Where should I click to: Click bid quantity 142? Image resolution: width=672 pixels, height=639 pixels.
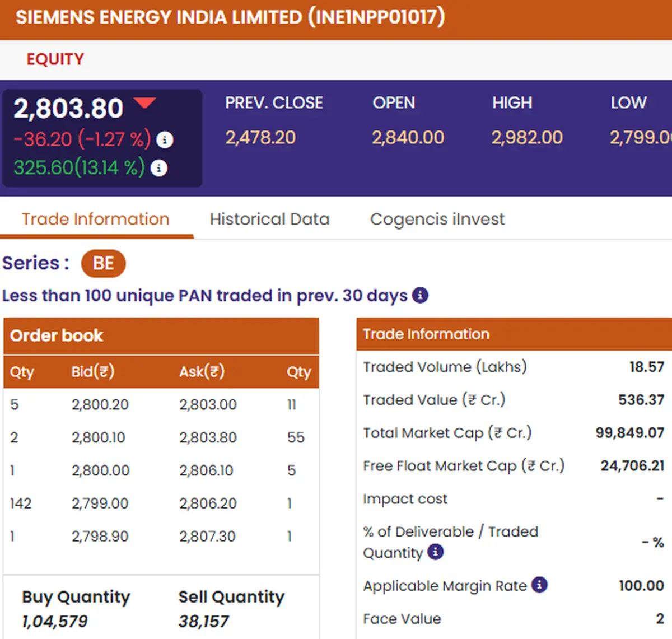[21, 503]
